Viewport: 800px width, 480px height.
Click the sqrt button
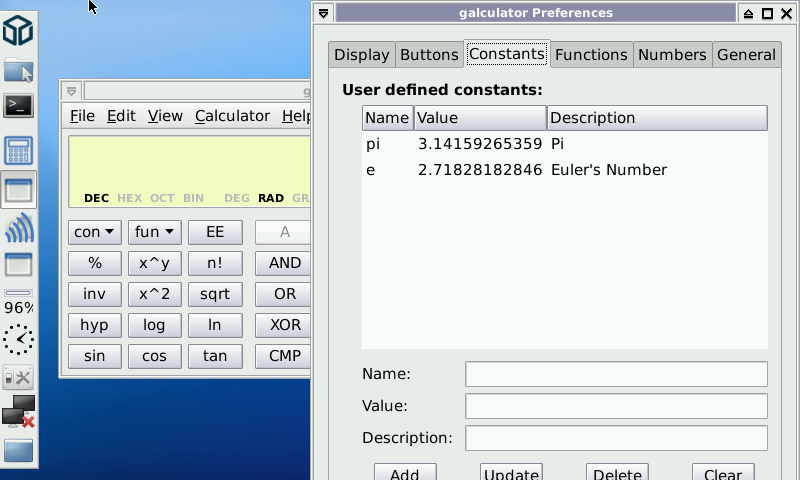[x=215, y=294]
